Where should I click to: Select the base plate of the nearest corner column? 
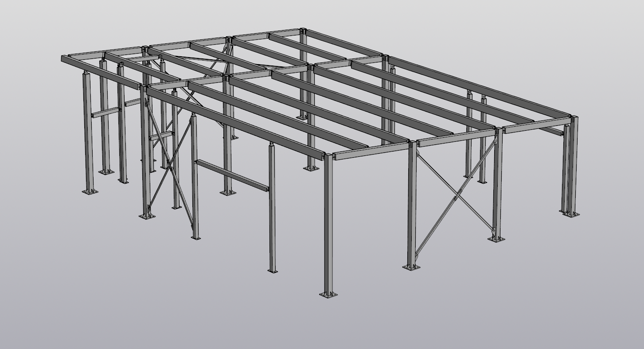pos(328,294)
